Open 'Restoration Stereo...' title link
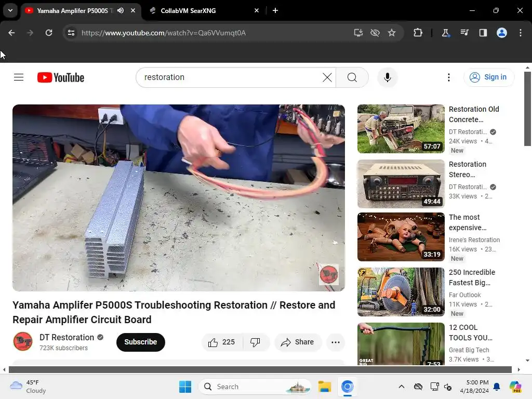Viewport: 532px width, 399px height. (x=467, y=169)
